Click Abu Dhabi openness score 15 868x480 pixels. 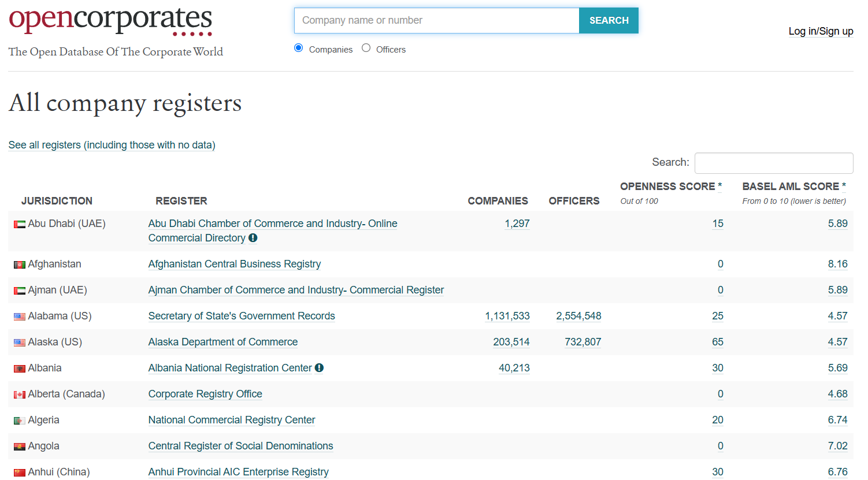pyautogui.click(x=718, y=224)
